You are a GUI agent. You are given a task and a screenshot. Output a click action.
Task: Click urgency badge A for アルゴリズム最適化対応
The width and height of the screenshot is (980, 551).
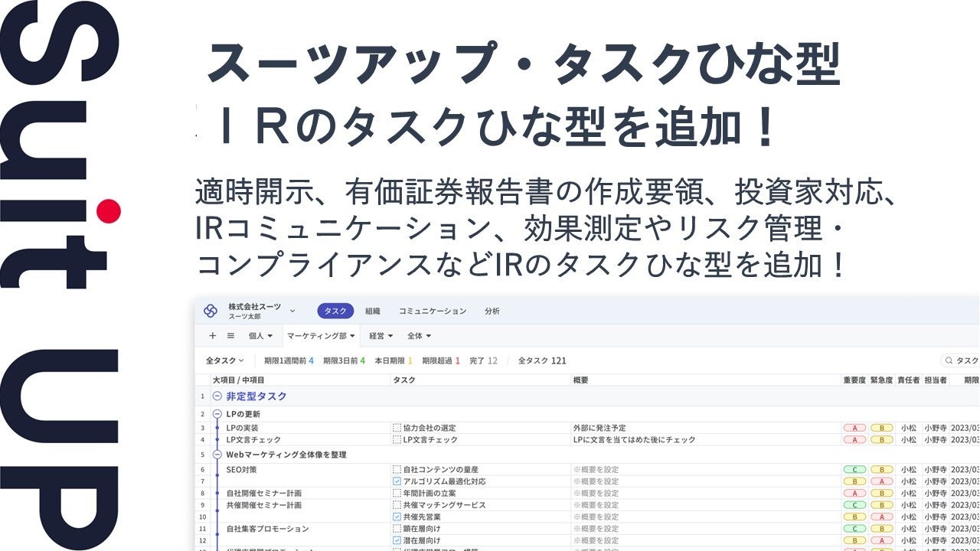click(x=881, y=481)
